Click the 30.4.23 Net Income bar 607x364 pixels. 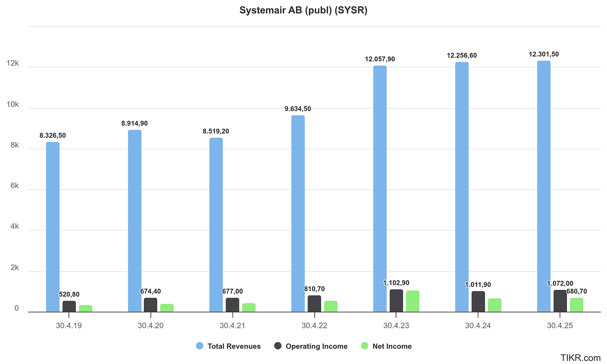click(413, 302)
